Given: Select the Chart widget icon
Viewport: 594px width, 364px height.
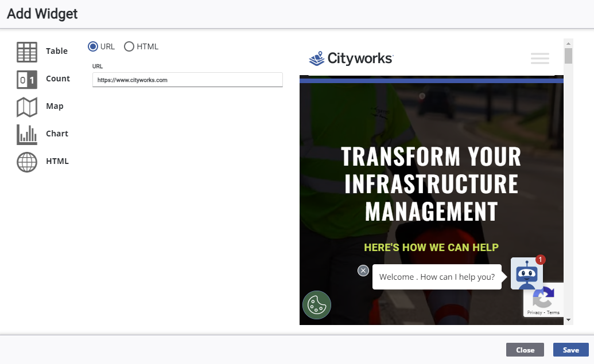Looking at the screenshot, I should [27, 134].
